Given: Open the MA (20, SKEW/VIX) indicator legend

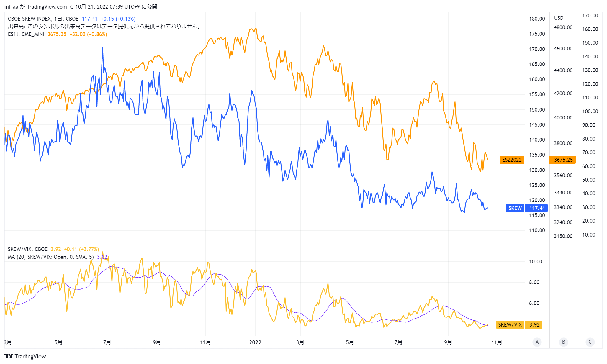Looking at the screenshot, I should pyautogui.click(x=51, y=257).
